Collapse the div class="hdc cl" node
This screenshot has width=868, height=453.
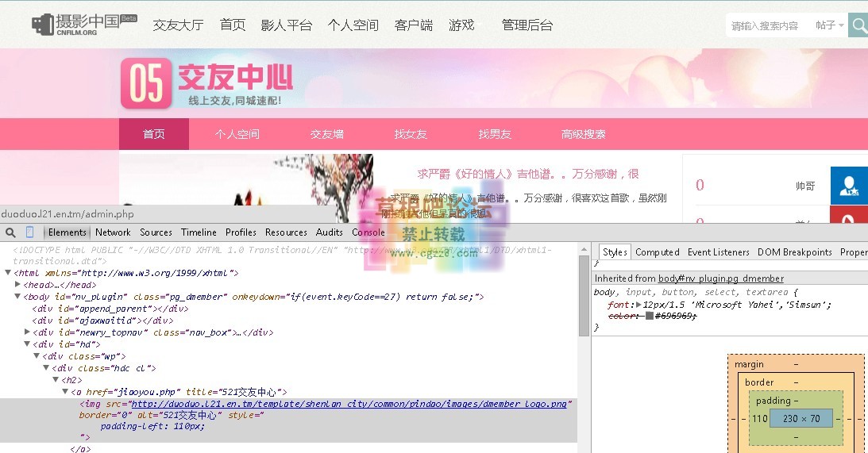[46, 368]
